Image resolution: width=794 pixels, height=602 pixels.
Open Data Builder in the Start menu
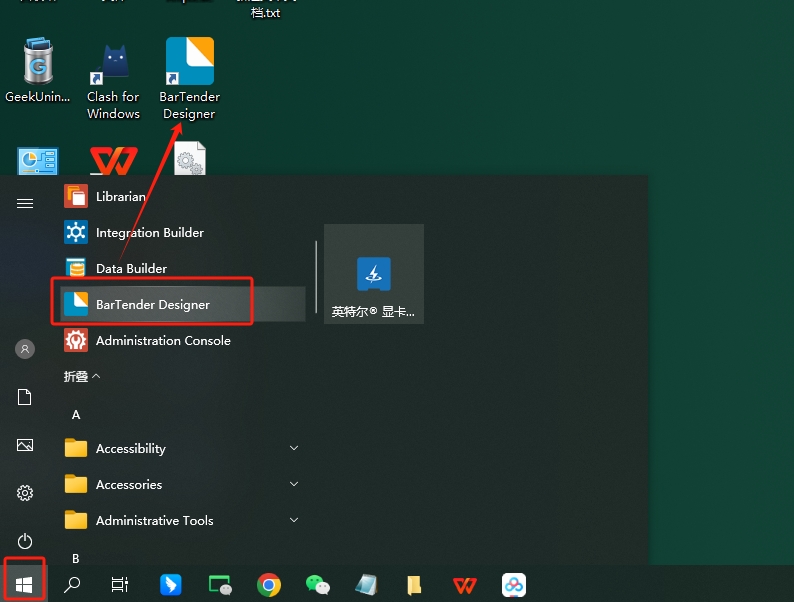[182, 268]
